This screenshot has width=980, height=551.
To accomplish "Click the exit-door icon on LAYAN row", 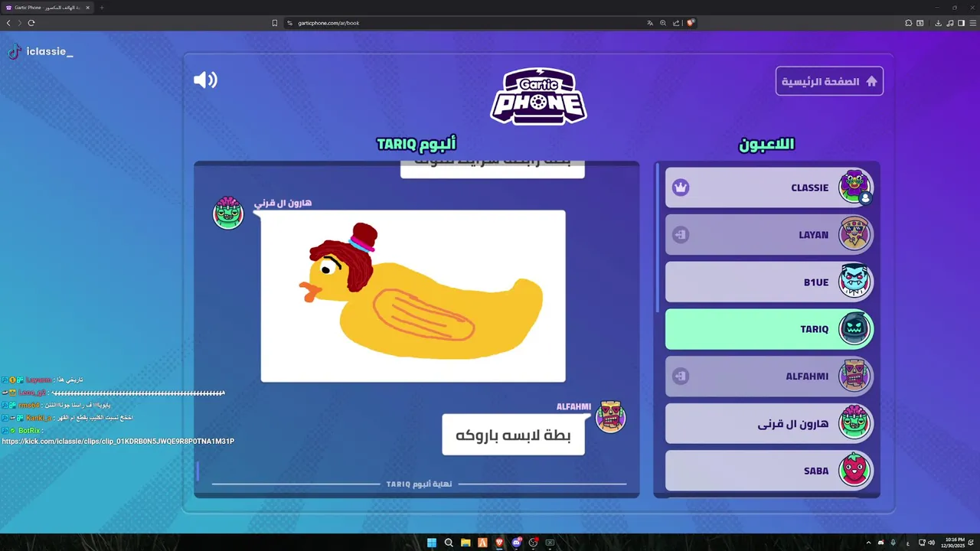I will pyautogui.click(x=681, y=235).
